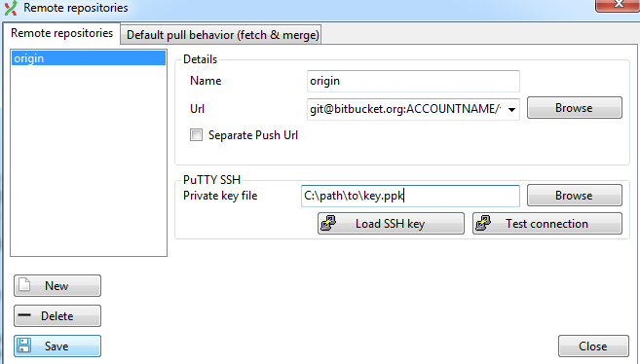Click the Name label text
Screen dimensions: 640x364
click(x=206, y=81)
